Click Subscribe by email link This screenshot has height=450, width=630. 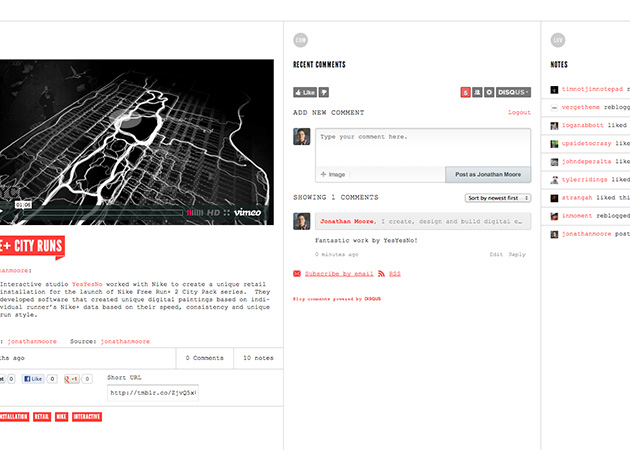338,273
